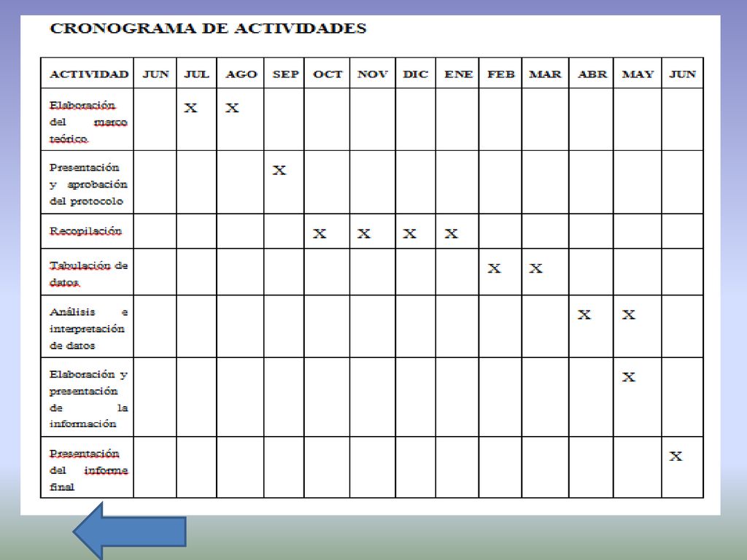
Task: Select 'Presentación y aprobación del protocolo' cell
Action: (x=88, y=182)
